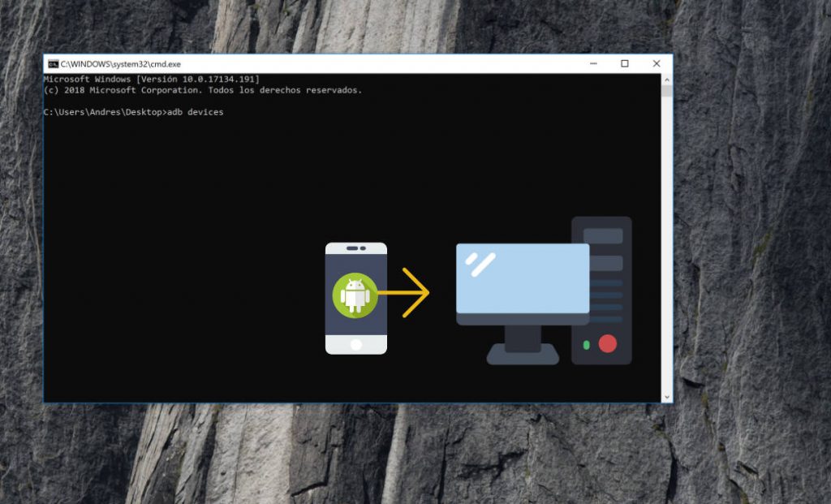Click the monitor stand base
Image resolution: width=831 pixels, height=504 pixels.
[x=523, y=355]
